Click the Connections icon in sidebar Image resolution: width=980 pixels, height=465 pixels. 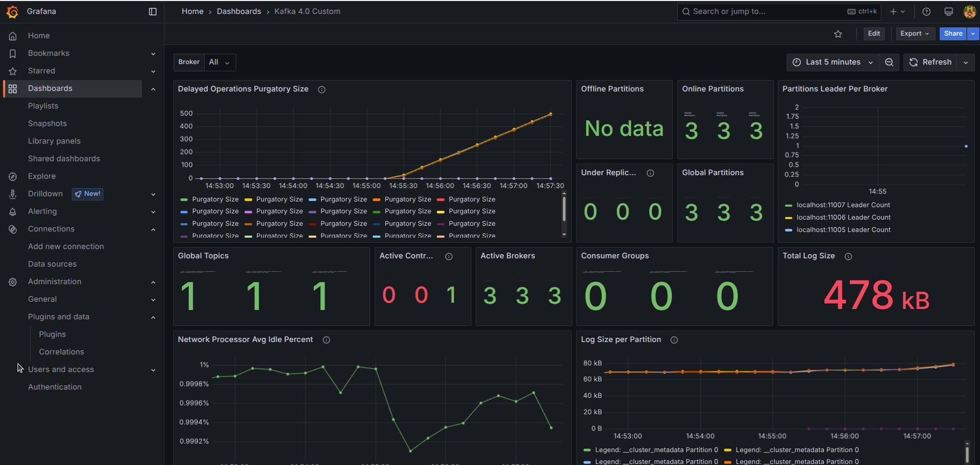(x=13, y=229)
